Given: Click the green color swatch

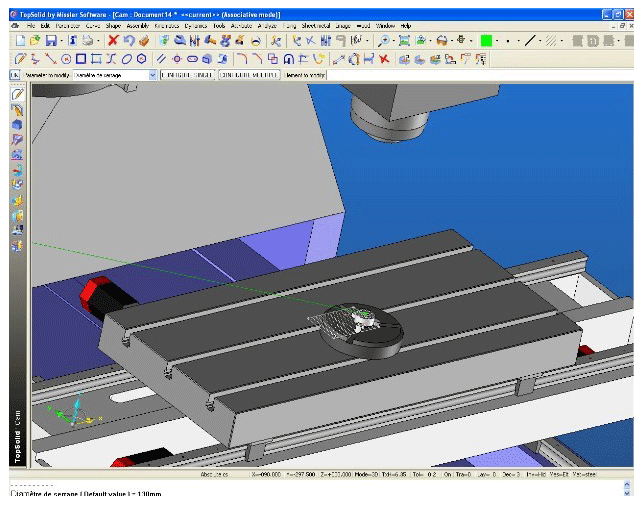Looking at the screenshot, I should pyautogui.click(x=485, y=41).
